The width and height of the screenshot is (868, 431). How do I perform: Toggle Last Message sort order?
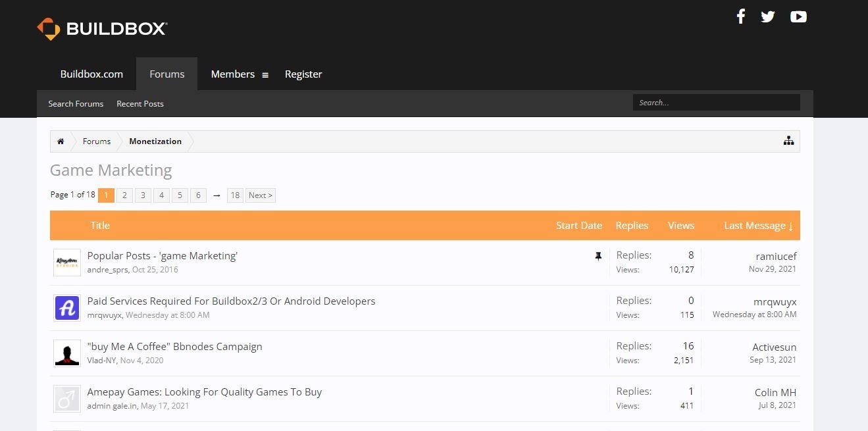(758, 225)
